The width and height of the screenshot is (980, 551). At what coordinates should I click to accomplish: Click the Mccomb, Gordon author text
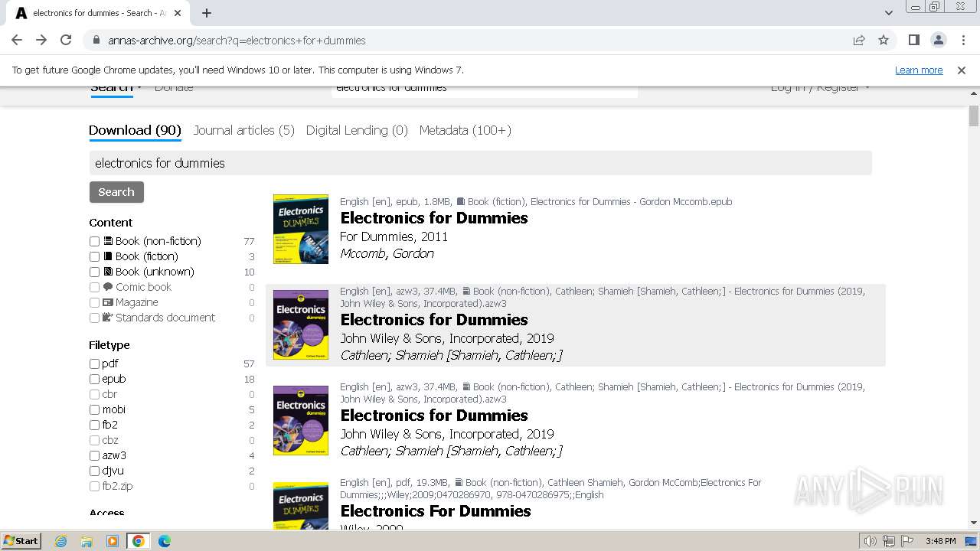387,254
